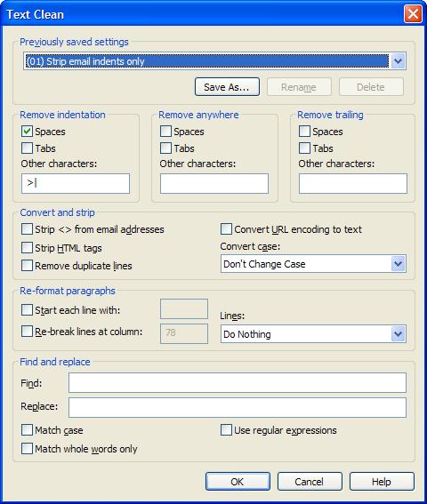
Task: Enable Tabs under Remove trailing
Action: (304, 148)
